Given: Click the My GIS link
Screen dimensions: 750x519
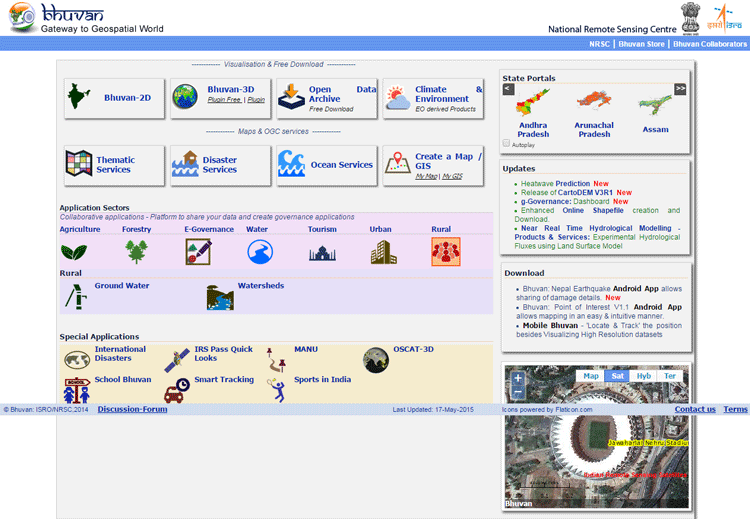Looking at the screenshot, I should click(x=452, y=177).
